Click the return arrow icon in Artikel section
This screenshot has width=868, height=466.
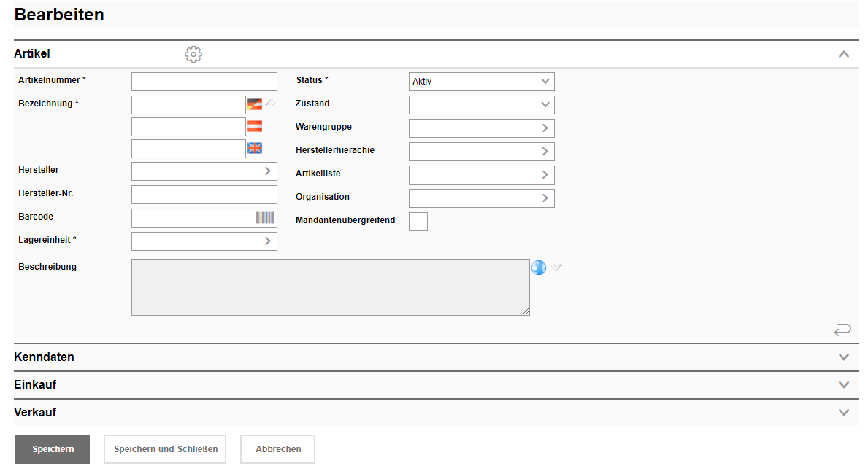[x=842, y=330]
